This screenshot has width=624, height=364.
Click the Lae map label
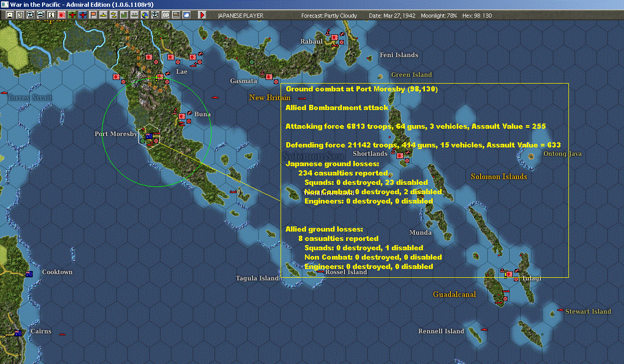click(182, 72)
